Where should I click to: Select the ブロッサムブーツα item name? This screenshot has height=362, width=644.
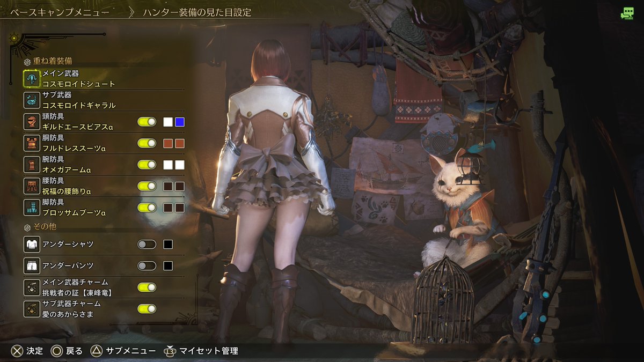[74, 213]
